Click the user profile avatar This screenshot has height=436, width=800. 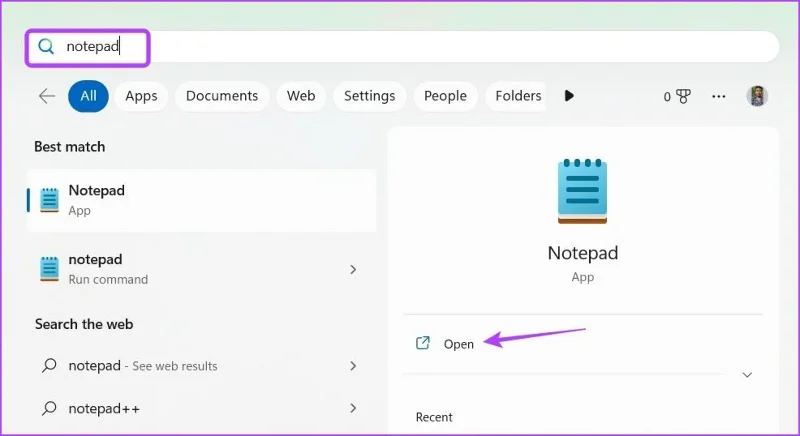pos(757,96)
